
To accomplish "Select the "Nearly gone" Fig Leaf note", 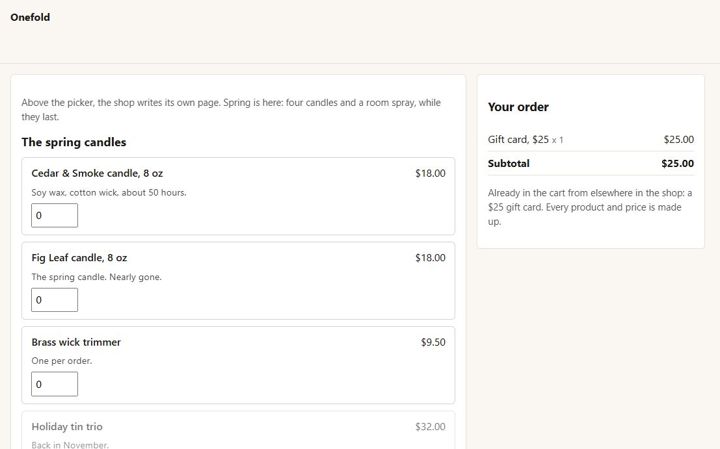I will [96, 277].
